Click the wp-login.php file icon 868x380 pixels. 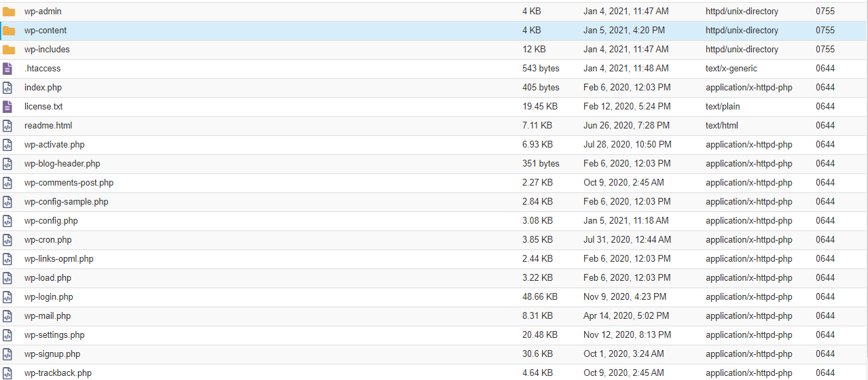7,297
